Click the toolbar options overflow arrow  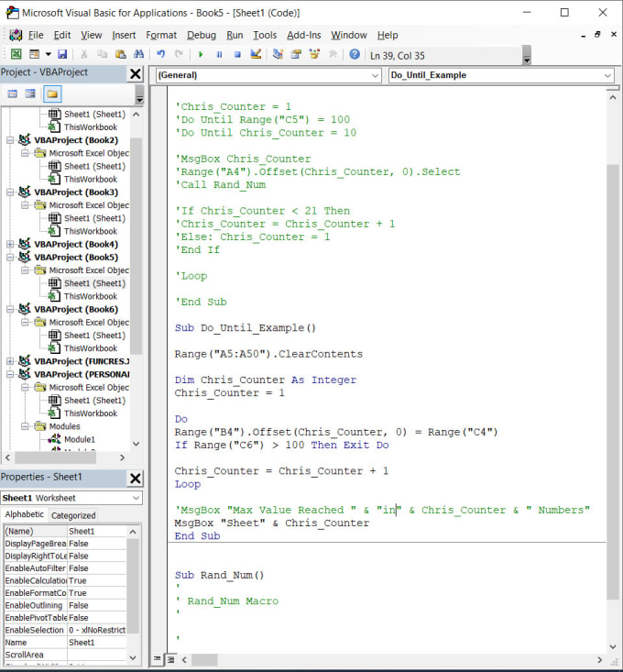pyautogui.click(x=527, y=56)
